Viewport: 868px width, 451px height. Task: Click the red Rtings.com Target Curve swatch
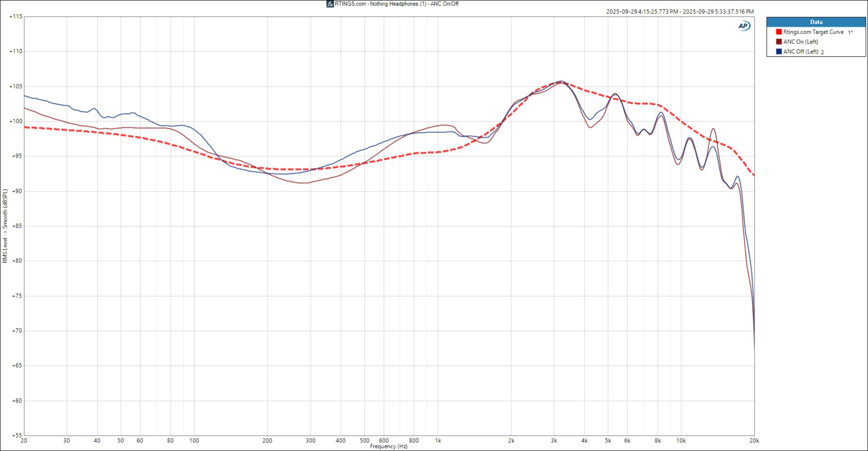point(779,32)
